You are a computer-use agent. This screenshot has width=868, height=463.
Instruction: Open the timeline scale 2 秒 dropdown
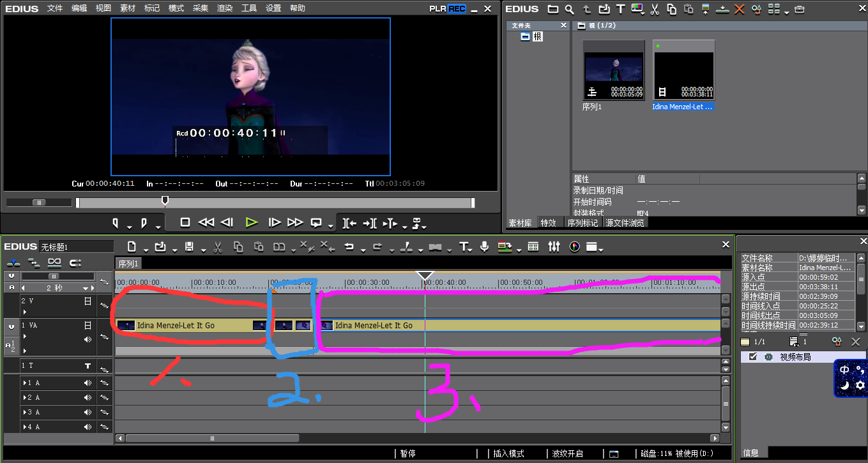[x=86, y=288]
